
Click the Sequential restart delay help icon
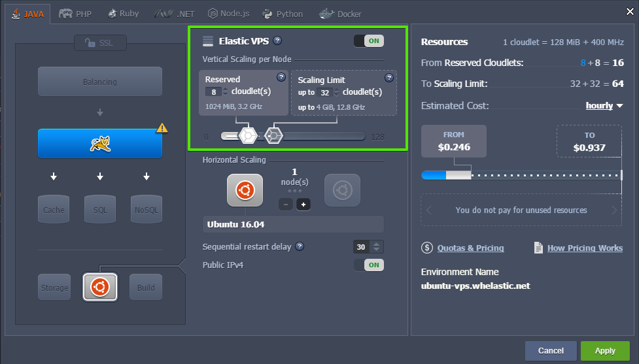click(300, 246)
